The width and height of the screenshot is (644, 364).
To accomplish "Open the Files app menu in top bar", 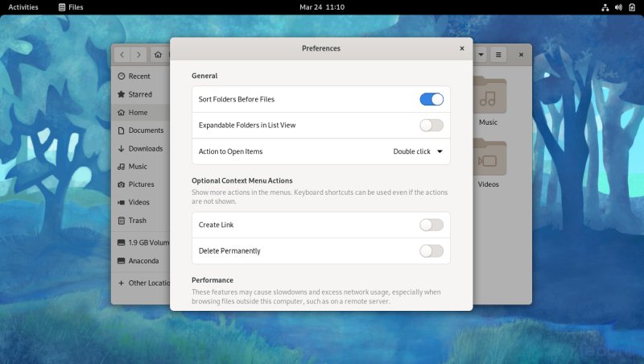I will coord(71,7).
